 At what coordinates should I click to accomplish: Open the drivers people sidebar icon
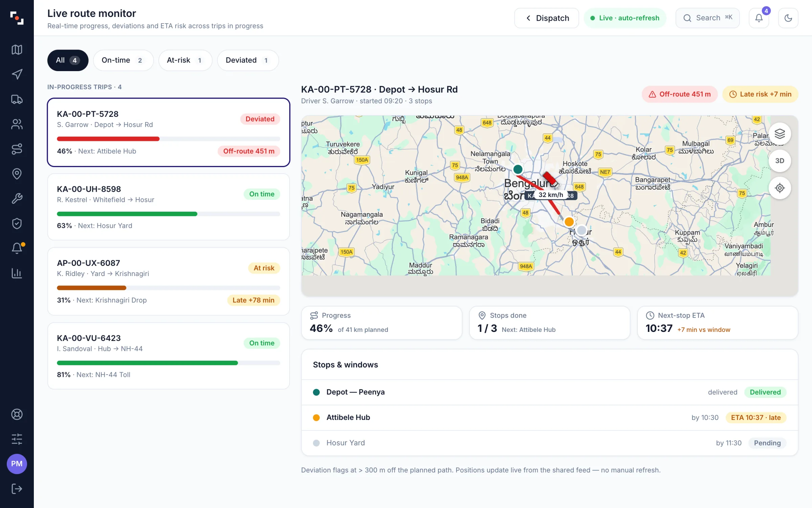pos(17,124)
